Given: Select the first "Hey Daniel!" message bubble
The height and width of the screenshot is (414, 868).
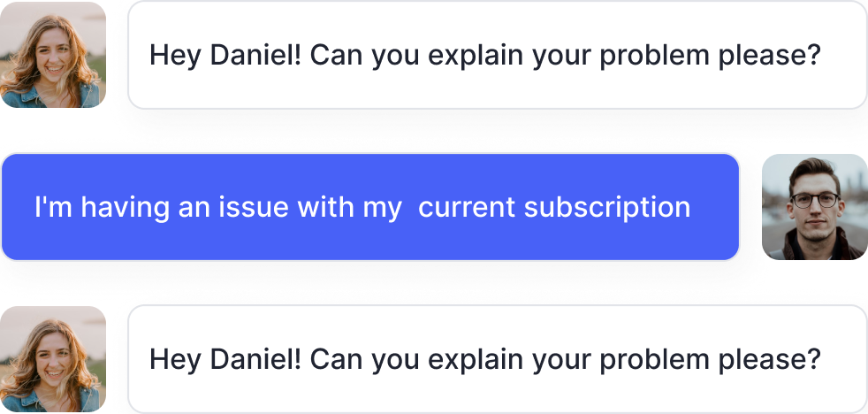Looking at the screenshot, I should click(497, 54).
